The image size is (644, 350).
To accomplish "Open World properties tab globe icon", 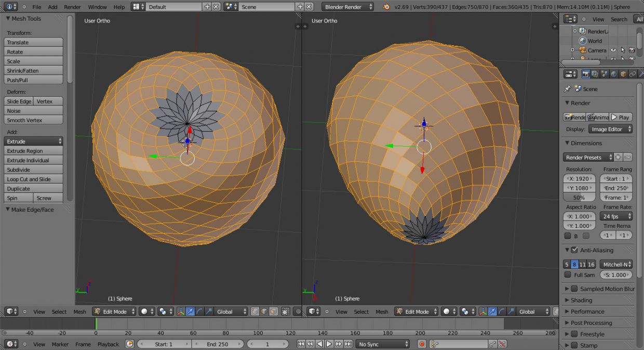I will point(614,74).
